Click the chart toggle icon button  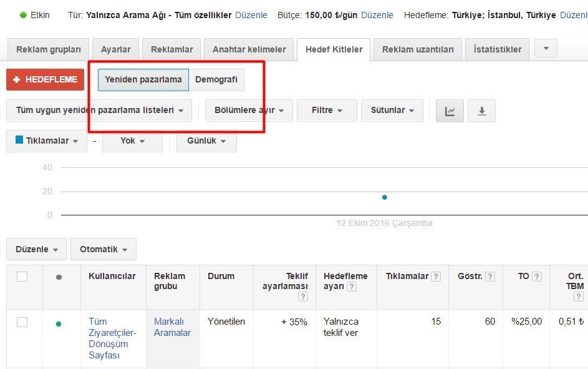(450, 111)
